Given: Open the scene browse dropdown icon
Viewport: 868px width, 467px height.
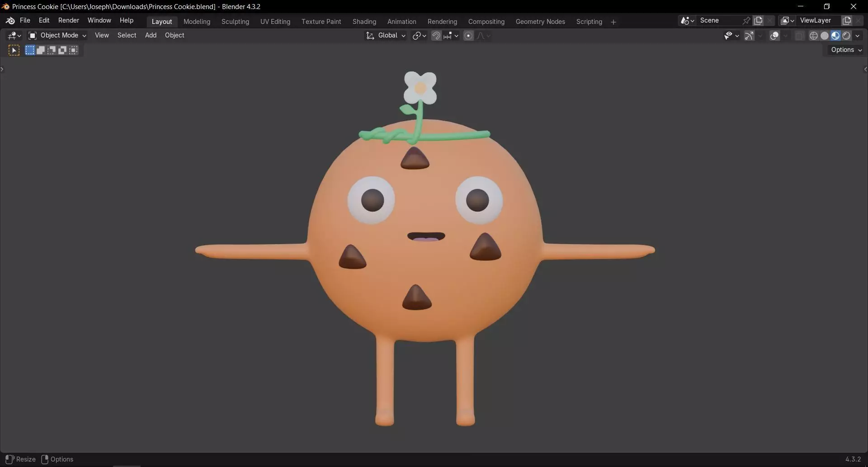Looking at the screenshot, I should point(687,21).
